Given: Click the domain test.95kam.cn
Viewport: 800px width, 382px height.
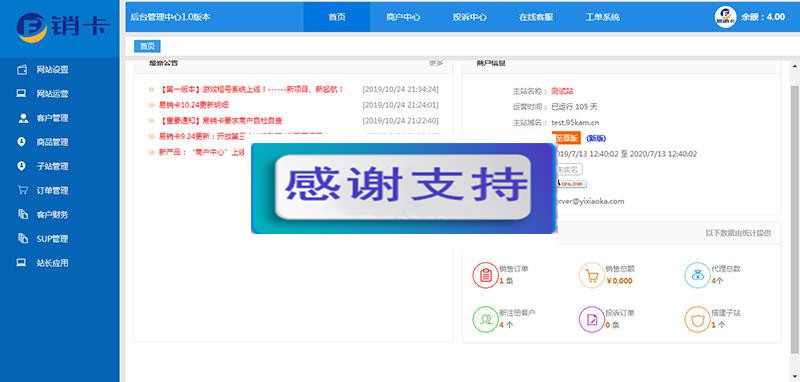Looking at the screenshot, I should pos(575,123).
